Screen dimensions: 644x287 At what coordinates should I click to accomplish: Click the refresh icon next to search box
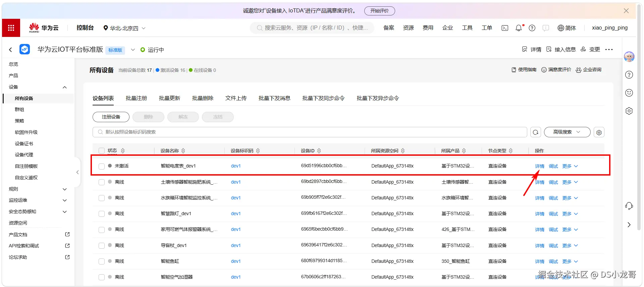point(536,132)
